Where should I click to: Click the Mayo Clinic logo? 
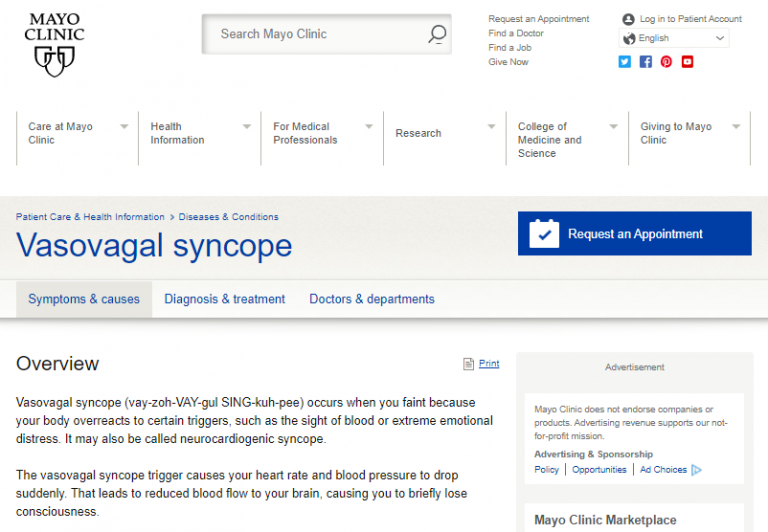pyautogui.click(x=54, y=45)
